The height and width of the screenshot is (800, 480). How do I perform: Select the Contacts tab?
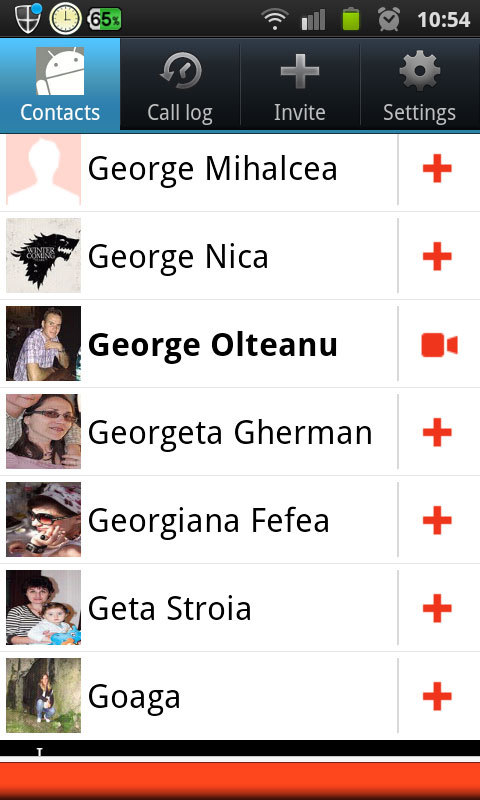(60, 84)
